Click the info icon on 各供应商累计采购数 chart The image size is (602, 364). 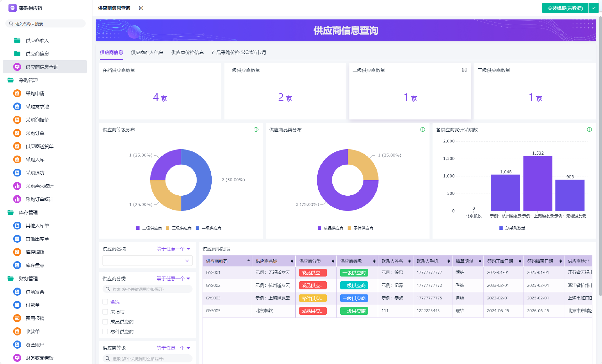click(x=589, y=129)
